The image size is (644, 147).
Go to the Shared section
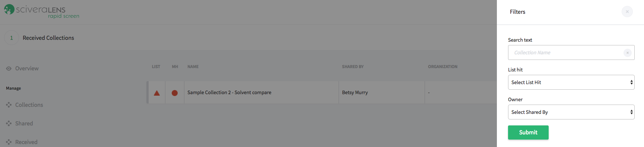point(24,124)
